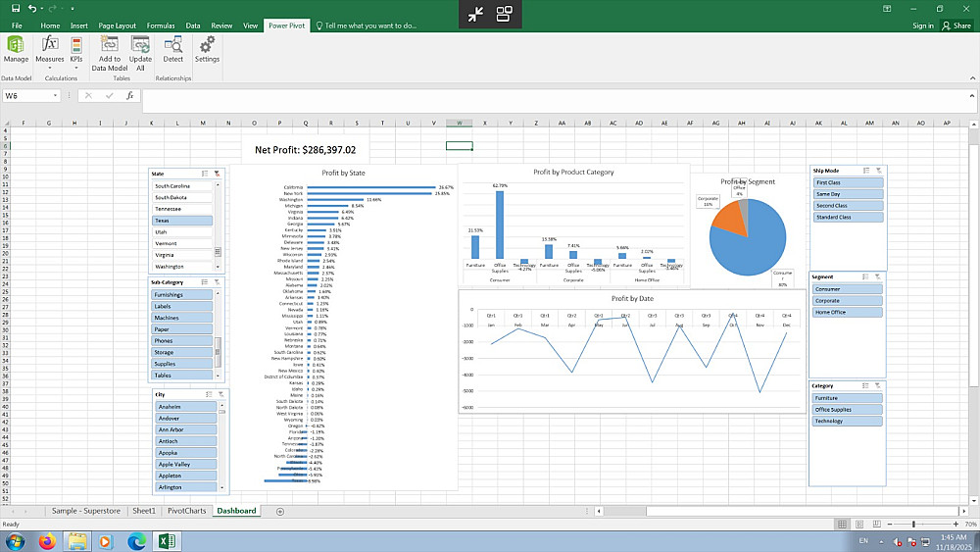Toggle multi-select on the State slicer
This screenshot has width=980, height=552.
pos(205,174)
